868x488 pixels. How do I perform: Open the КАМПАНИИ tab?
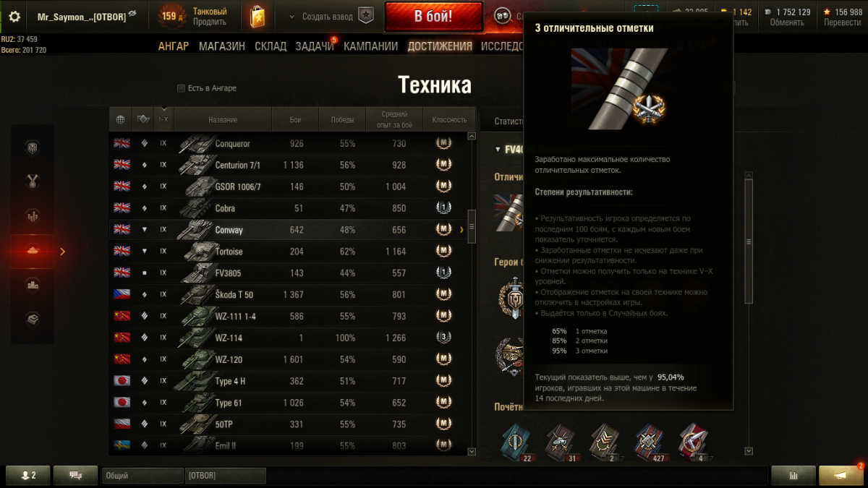(x=371, y=46)
